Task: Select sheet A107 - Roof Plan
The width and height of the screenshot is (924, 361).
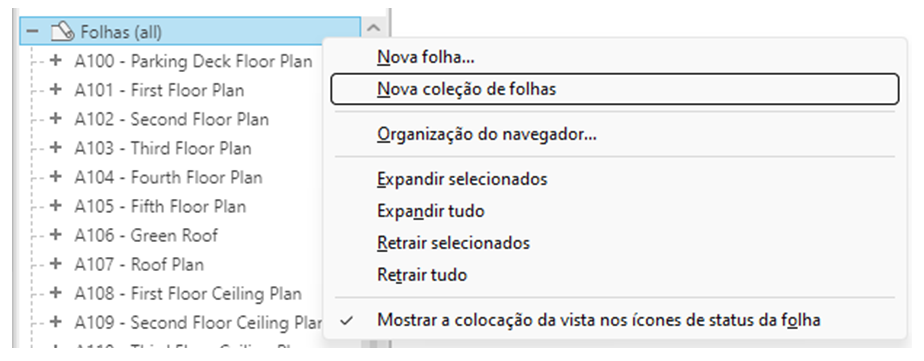Action: click(139, 264)
